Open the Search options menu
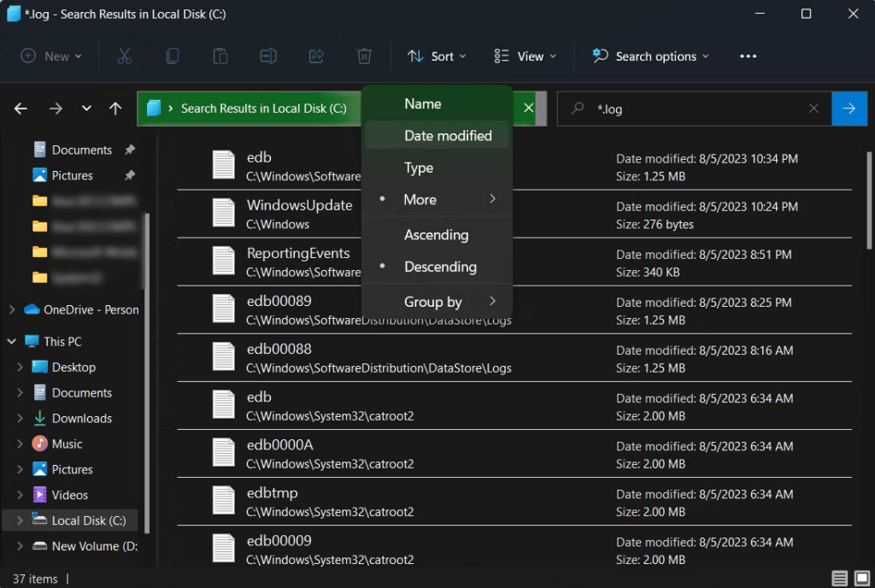Viewport: 875px width, 588px height. click(650, 56)
